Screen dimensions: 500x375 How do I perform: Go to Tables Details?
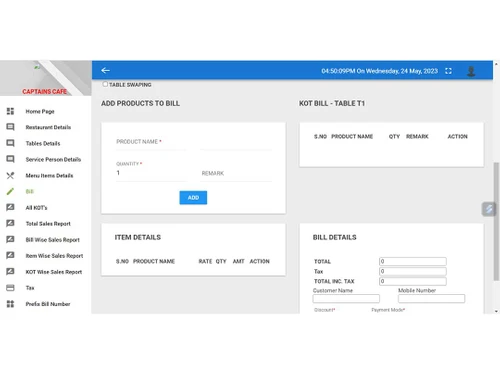click(43, 144)
